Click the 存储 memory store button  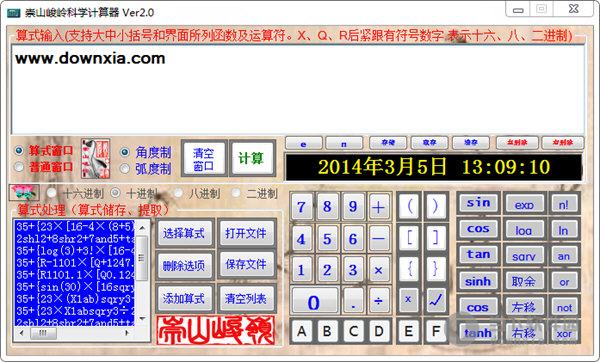pos(388,143)
